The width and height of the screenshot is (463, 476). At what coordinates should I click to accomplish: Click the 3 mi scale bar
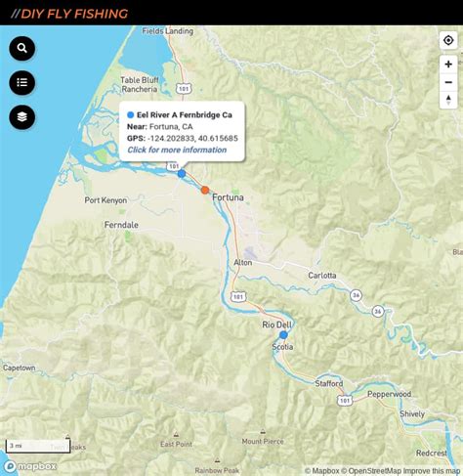coord(38,446)
